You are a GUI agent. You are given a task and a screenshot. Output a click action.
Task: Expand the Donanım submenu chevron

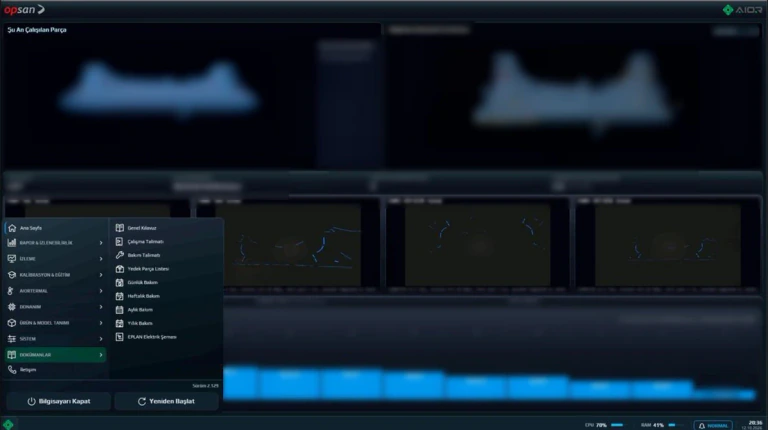101,307
